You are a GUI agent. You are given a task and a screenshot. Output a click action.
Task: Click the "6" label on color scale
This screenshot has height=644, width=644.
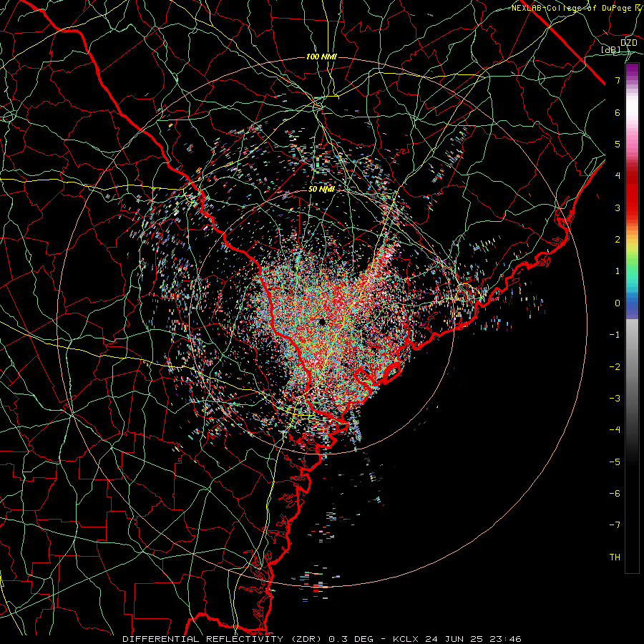(x=618, y=112)
